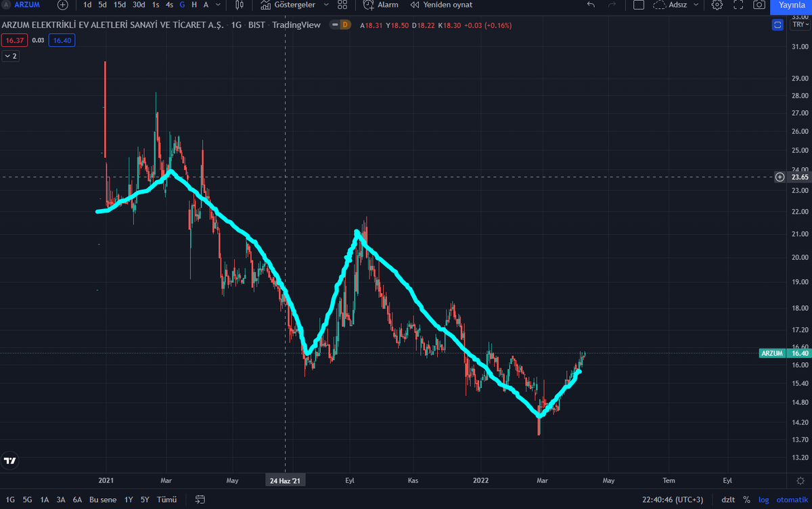The height and width of the screenshot is (509, 812).
Task: Expand the interval dropdown arrow
Action: click(217, 5)
